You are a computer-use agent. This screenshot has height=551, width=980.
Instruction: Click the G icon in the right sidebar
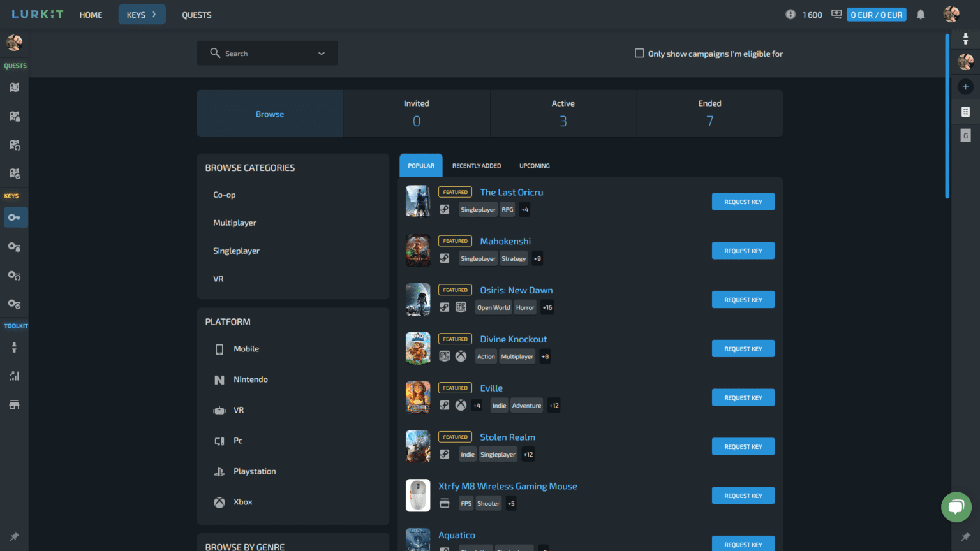point(965,135)
